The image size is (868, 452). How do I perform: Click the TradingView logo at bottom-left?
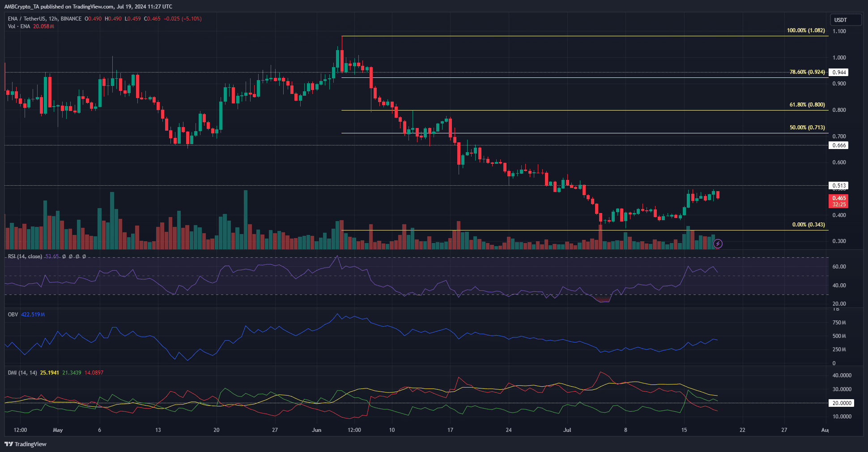[x=26, y=444]
